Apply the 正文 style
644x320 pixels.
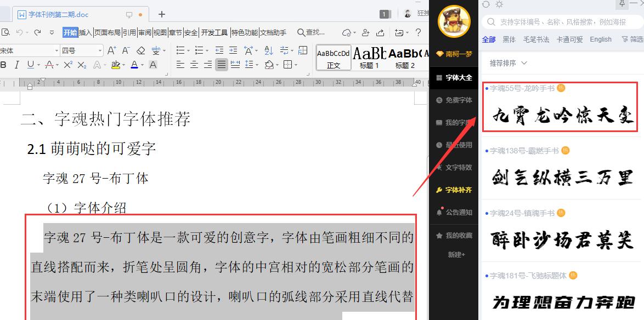click(x=334, y=58)
